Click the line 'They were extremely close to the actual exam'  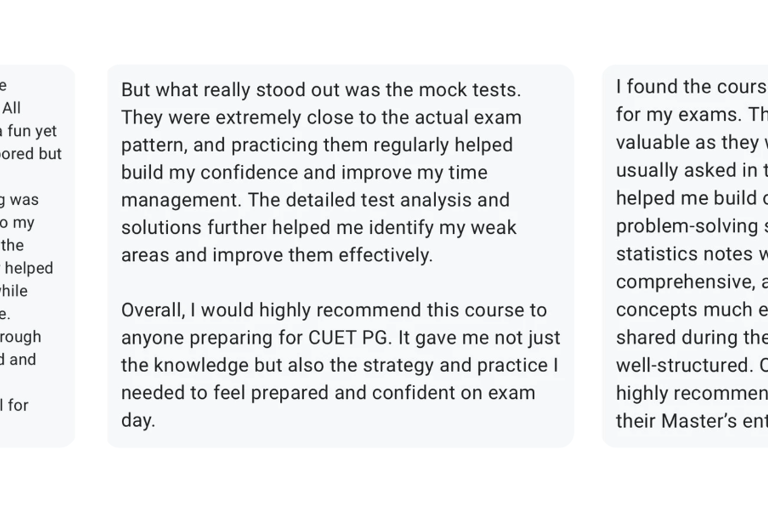[x=321, y=118]
